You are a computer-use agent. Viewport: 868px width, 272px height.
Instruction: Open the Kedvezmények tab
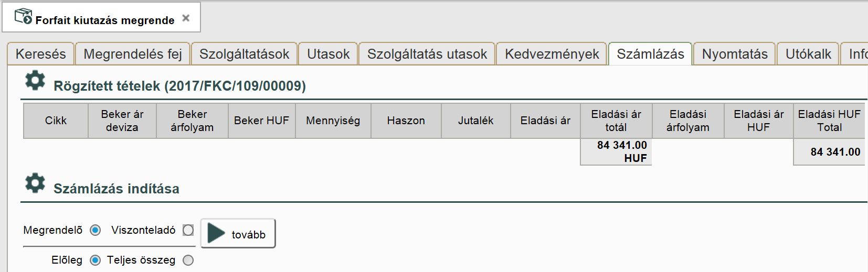click(552, 54)
